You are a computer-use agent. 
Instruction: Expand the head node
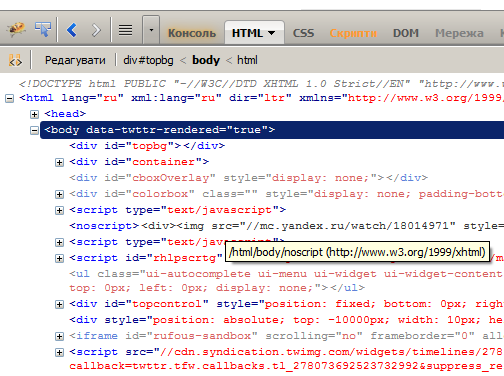tap(34, 114)
